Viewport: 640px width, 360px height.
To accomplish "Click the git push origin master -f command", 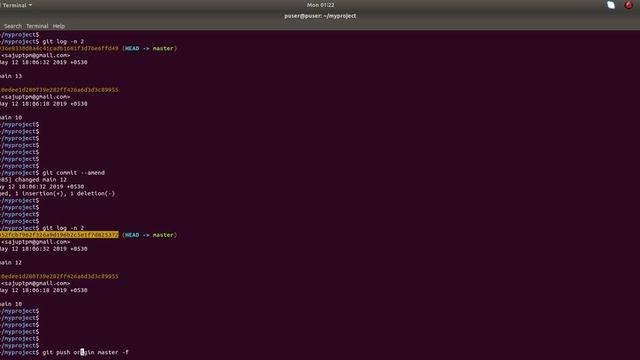I will pyautogui.click(x=85, y=352).
